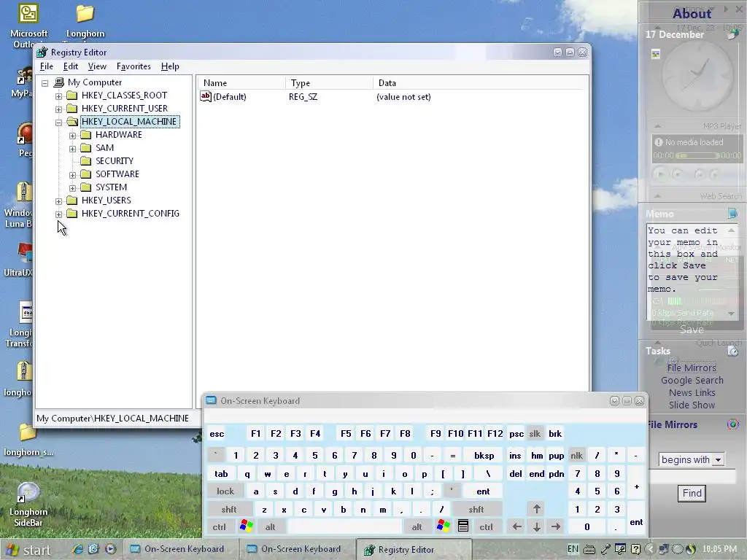The width and height of the screenshot is (747, 560).
Task: Select the SECURITY folder icon
Action: click(x=86, y=160)
